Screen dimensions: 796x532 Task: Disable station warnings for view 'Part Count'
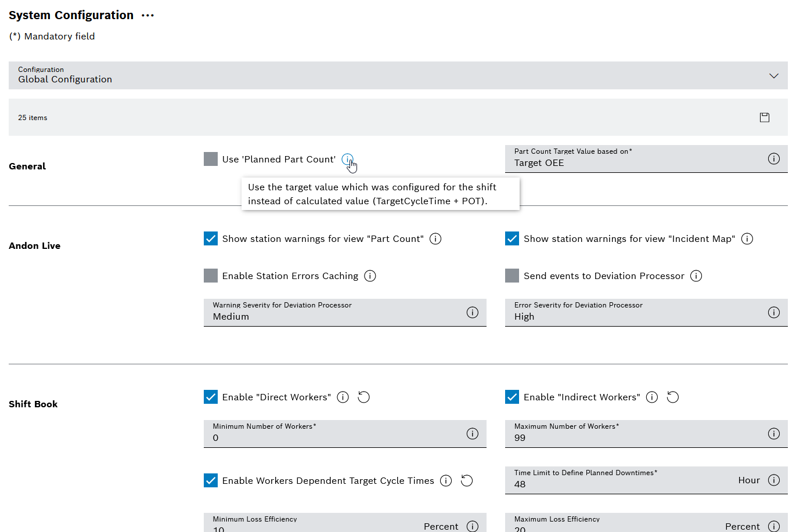pos(210,238)
